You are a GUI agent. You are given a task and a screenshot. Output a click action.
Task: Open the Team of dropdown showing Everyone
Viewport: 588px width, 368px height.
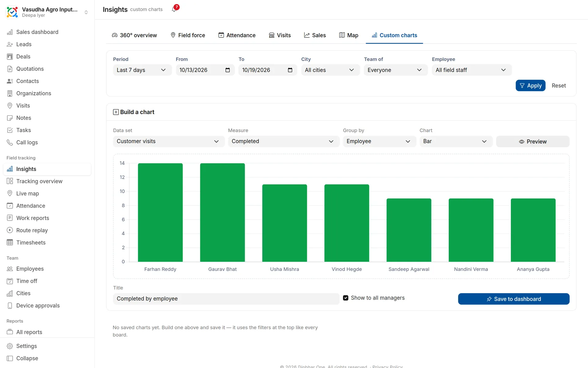pos(395,70)
